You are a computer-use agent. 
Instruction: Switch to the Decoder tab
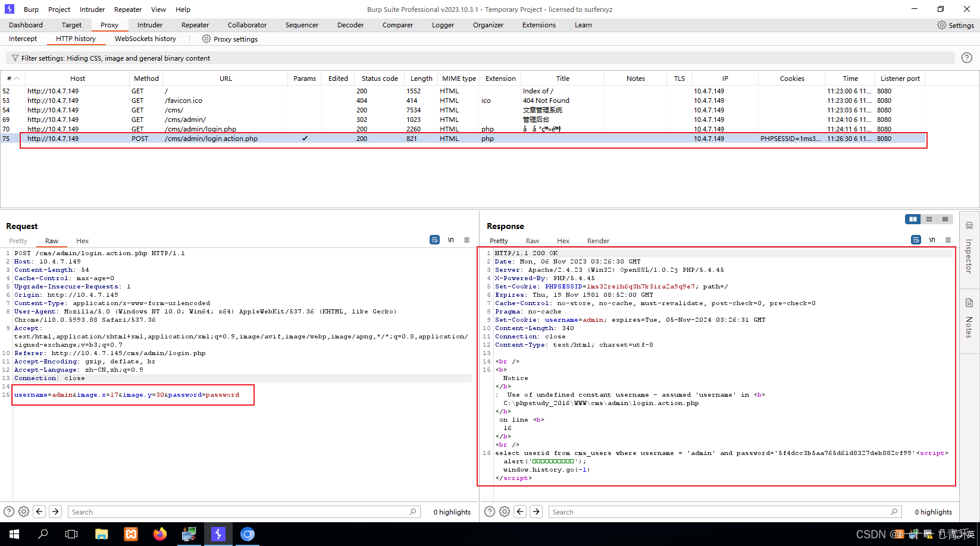350,25
